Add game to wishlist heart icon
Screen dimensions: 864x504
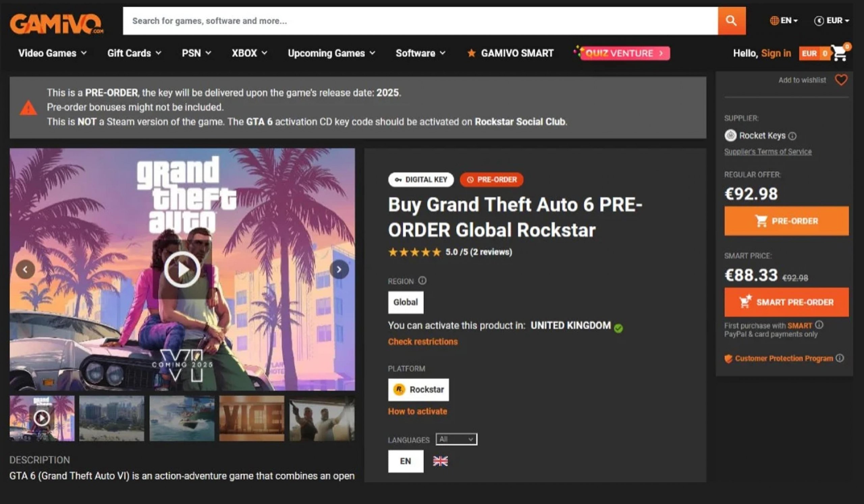841,80
